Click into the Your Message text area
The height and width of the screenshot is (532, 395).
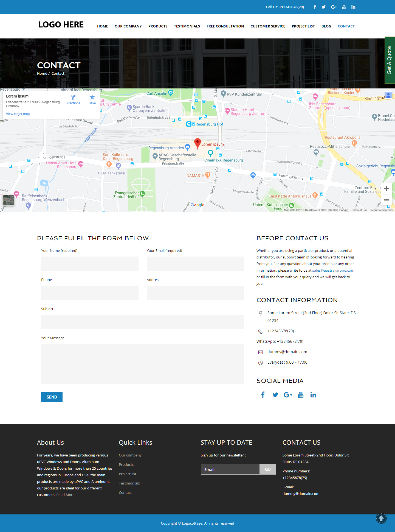pos(142,364)
